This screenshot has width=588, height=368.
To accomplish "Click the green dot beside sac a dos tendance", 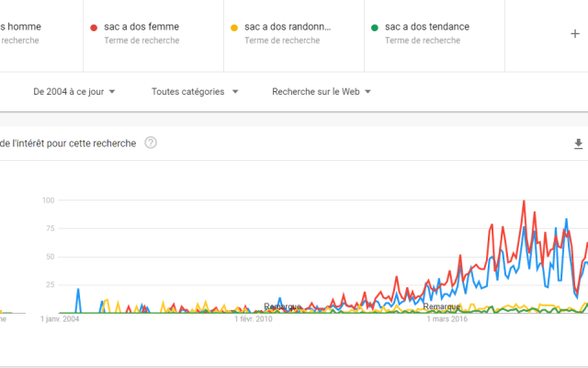I will [375, 28].
